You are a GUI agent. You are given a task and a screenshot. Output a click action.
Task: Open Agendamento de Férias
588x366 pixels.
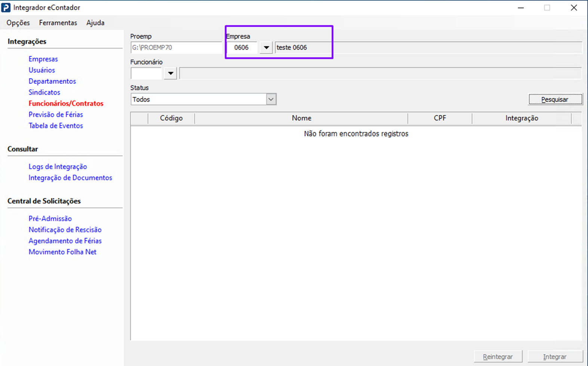point(65,241)
